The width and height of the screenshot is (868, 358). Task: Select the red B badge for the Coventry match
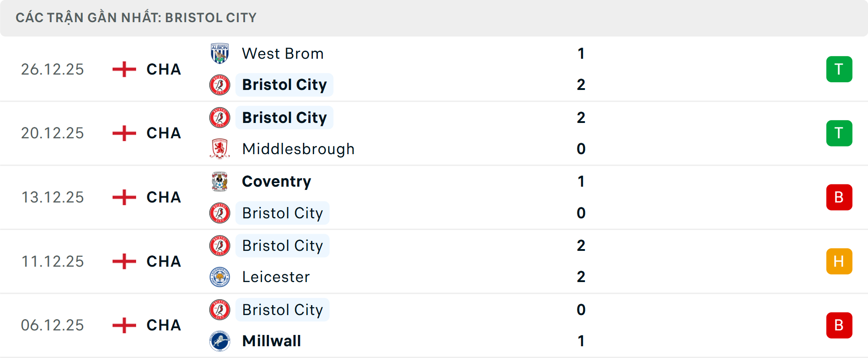tap(839, 197)
